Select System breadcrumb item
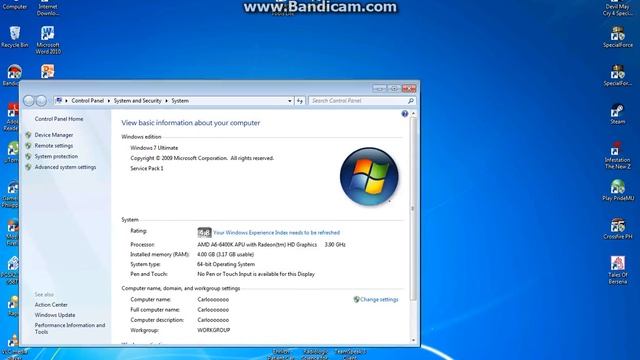This screenshot has width=640, height=360. [180, 100]
